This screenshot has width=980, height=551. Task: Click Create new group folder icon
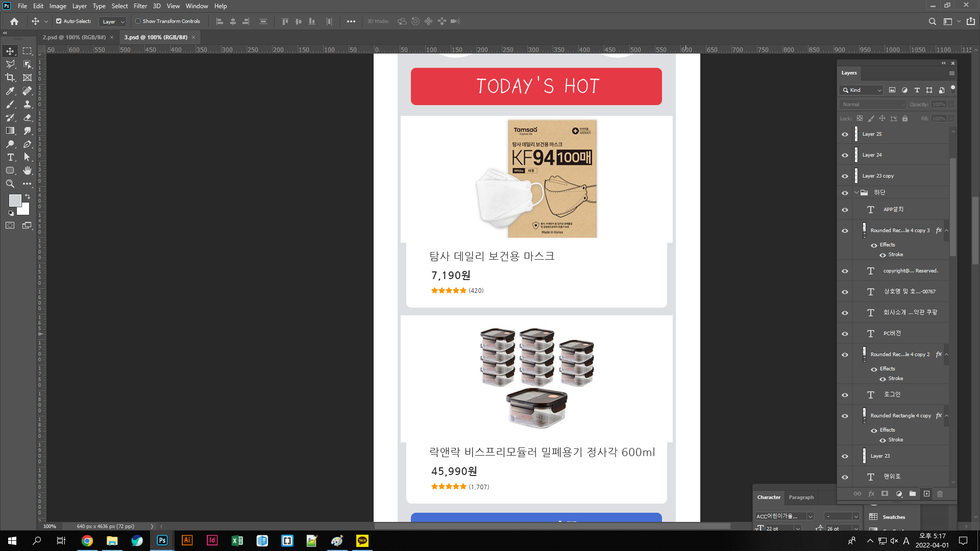point(913,494)
